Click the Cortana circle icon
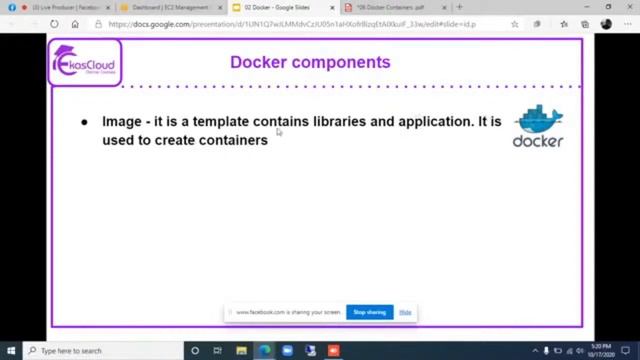The image size is (640, 360). point(195,351)
